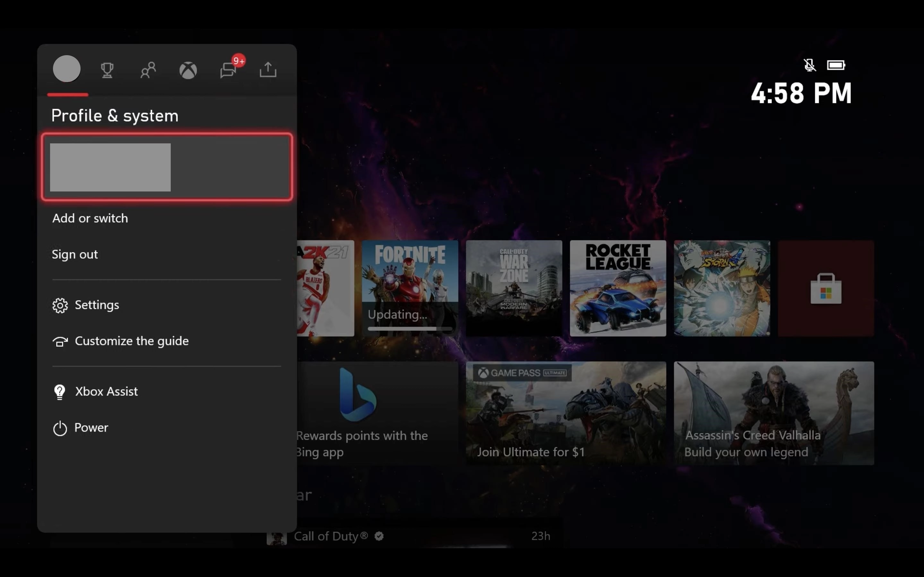Click the muted microphone status icon
The image size is (924, 577).
click(809, 65)
